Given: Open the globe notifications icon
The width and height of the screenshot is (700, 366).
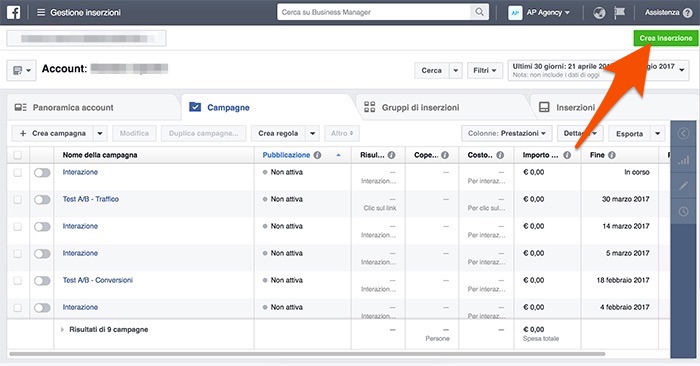Looking at the screenshot, I should (x=599, y=12).
